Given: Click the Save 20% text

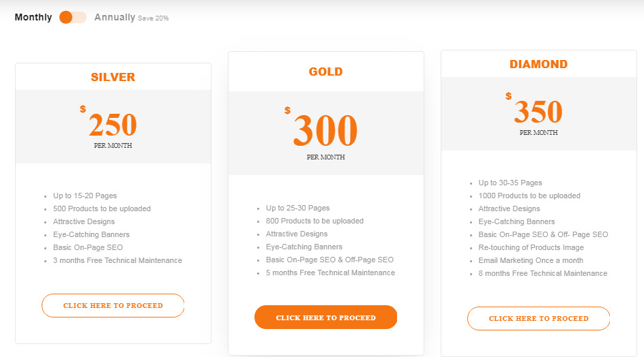Looking at the screenshot, I should point(153,18).
